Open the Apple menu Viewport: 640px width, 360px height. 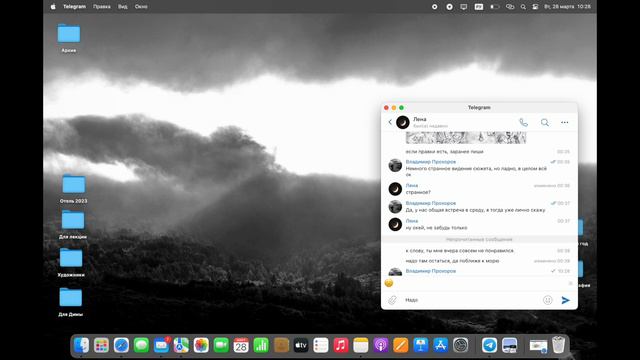53,7
